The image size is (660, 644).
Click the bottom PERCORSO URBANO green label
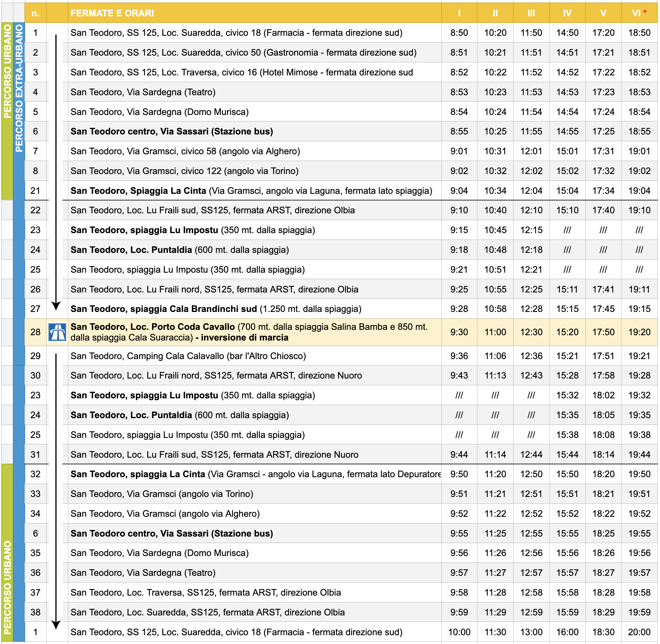(7, 587)
